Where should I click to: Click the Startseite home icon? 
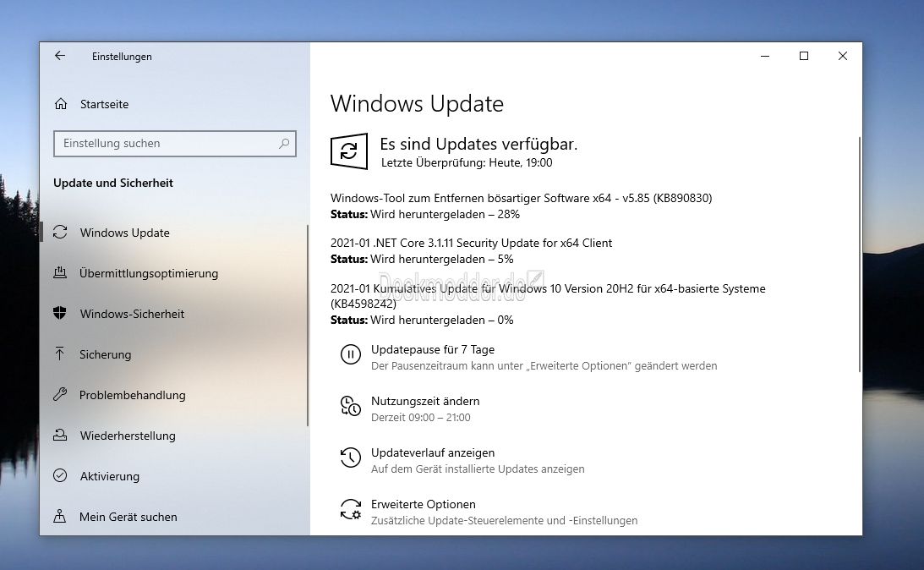point(61,104)
